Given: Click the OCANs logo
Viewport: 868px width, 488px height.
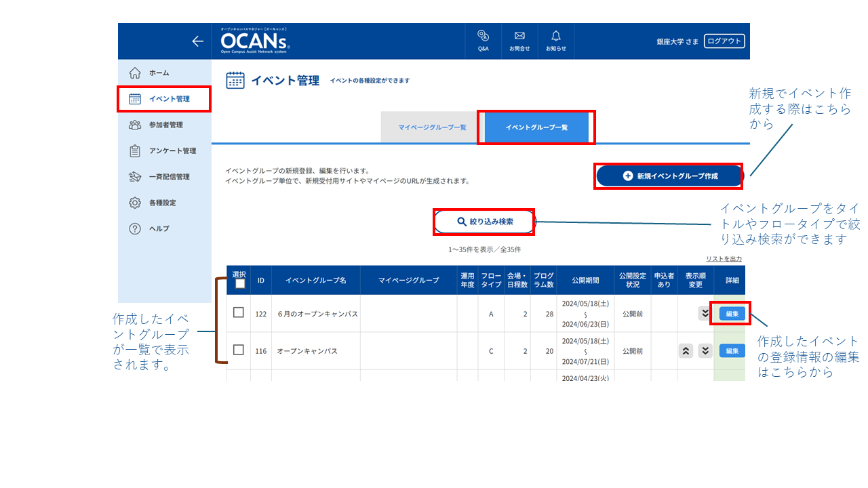Looking at the screenshot, I should [x=254, y=42].
